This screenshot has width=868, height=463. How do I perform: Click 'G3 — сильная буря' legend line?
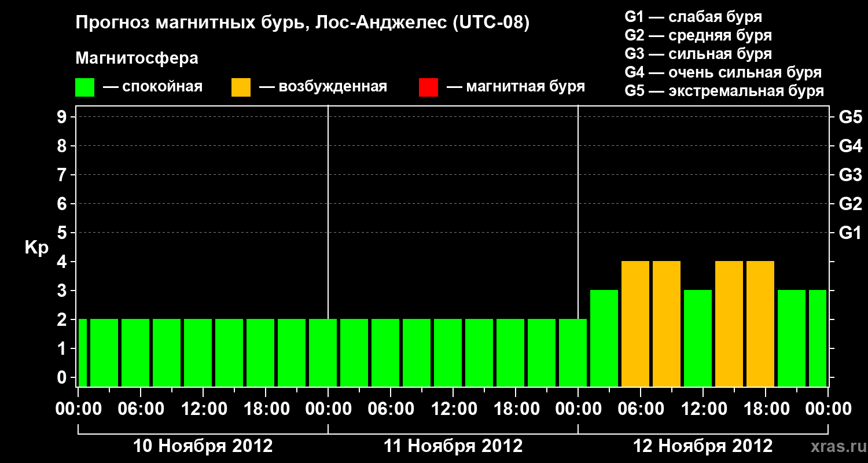698,54
